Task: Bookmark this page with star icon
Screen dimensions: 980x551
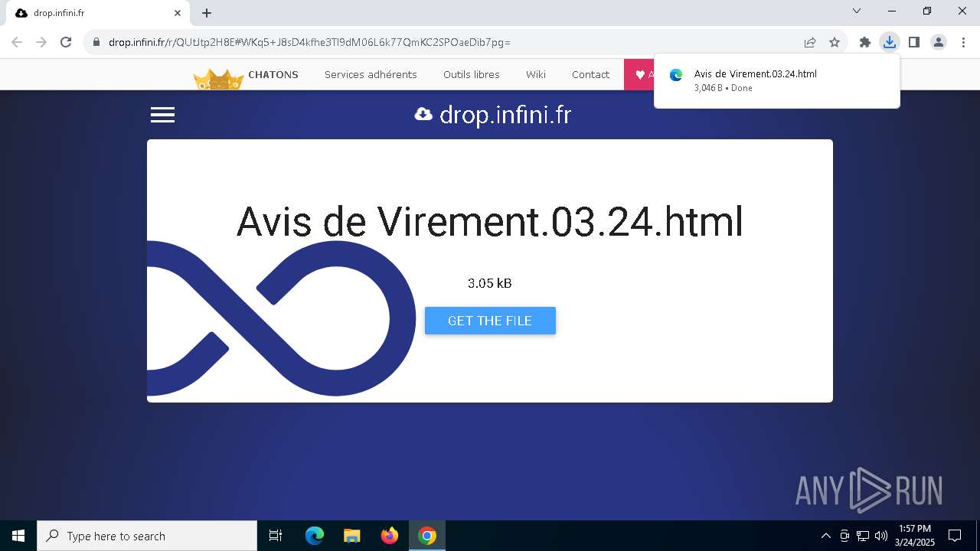Action: [x=835, y=42]
